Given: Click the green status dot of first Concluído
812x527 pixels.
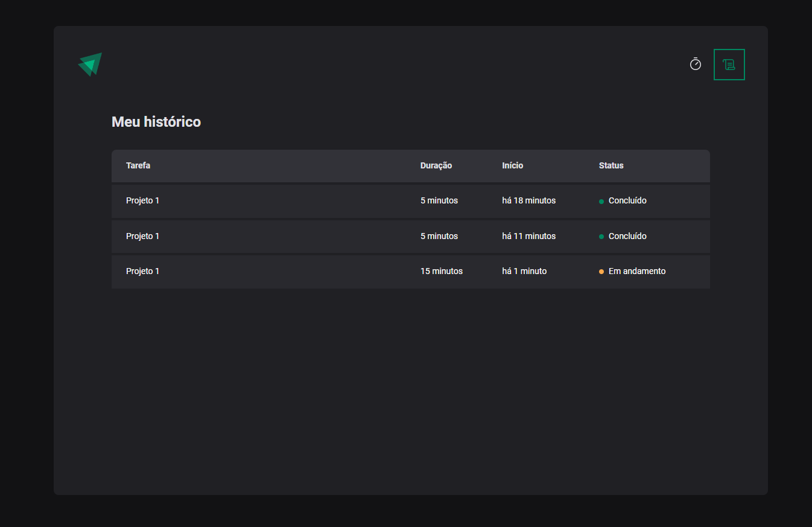Looking at the screenshot, I should pyautogui.click(x=601, y=202).
